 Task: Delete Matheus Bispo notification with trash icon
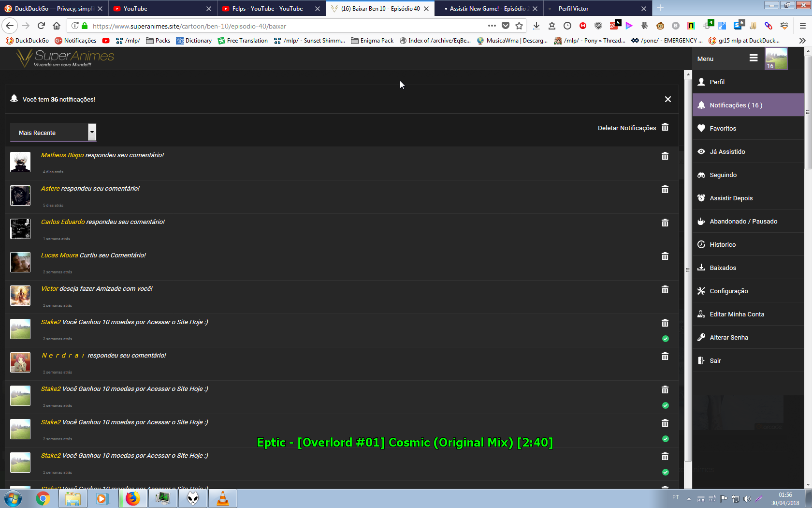665,156
